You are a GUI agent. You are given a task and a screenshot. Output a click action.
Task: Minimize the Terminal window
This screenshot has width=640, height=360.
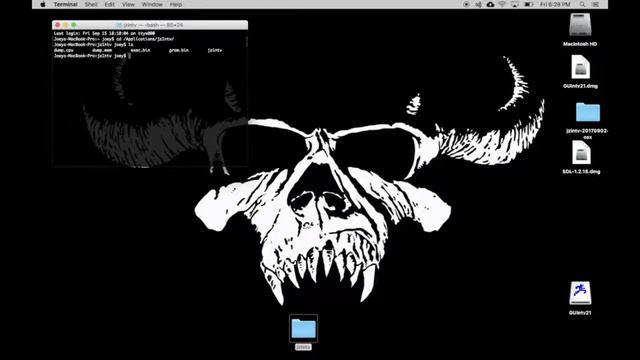[x=65, y=25]
